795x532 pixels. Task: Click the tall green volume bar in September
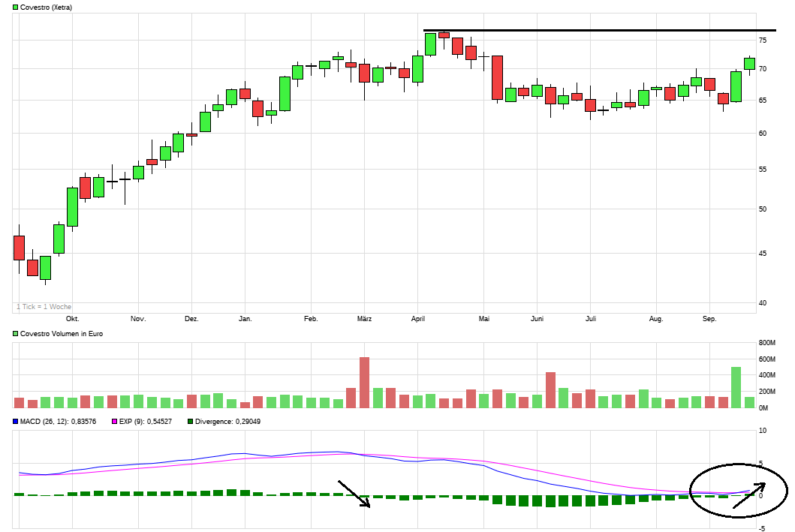[x=736, y=388]
